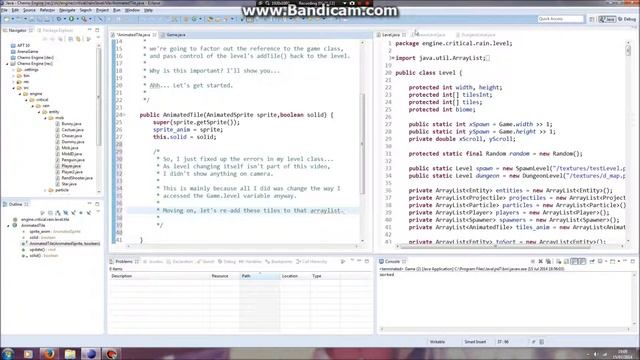This screenshot has width=640, height=360.
Task: Collapse the mob folder in Navigator
Action: click(45, 118)
